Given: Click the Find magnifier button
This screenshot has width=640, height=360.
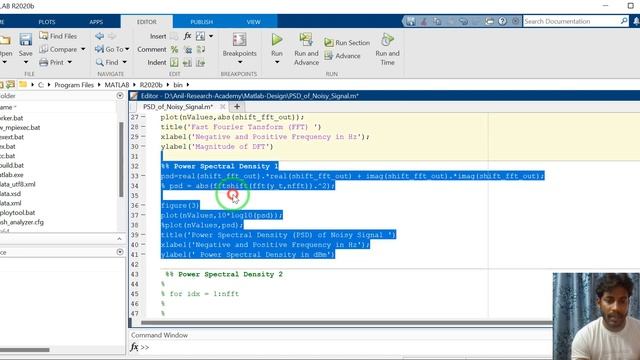Looking at the screenshot, I should click(x=107, y=62).
